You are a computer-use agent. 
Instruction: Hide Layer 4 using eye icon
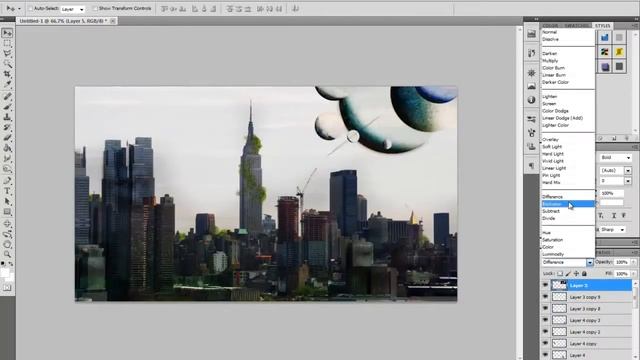click(x=545, y=355)
